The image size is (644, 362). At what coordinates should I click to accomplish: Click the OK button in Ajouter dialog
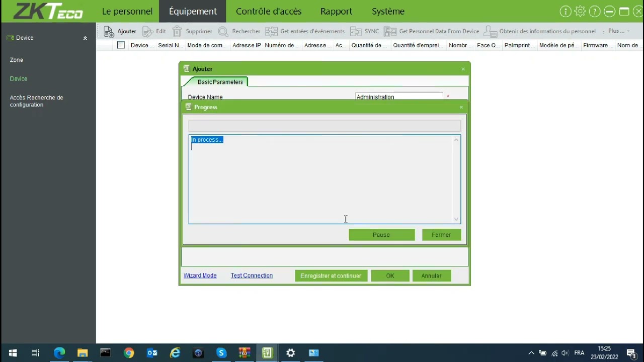tap(390, 276)
